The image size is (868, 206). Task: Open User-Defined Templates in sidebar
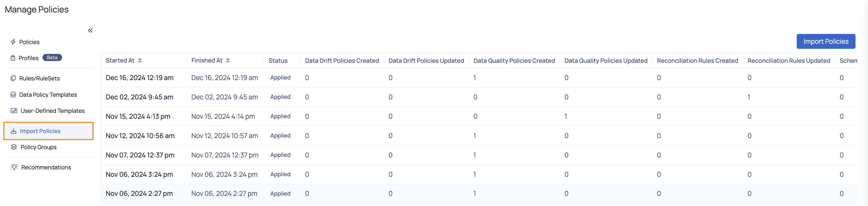click(x=53, y=110)
